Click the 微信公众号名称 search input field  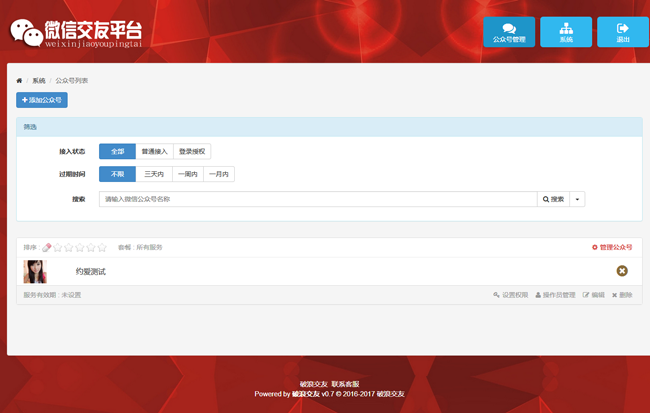(x=318, y=199)
